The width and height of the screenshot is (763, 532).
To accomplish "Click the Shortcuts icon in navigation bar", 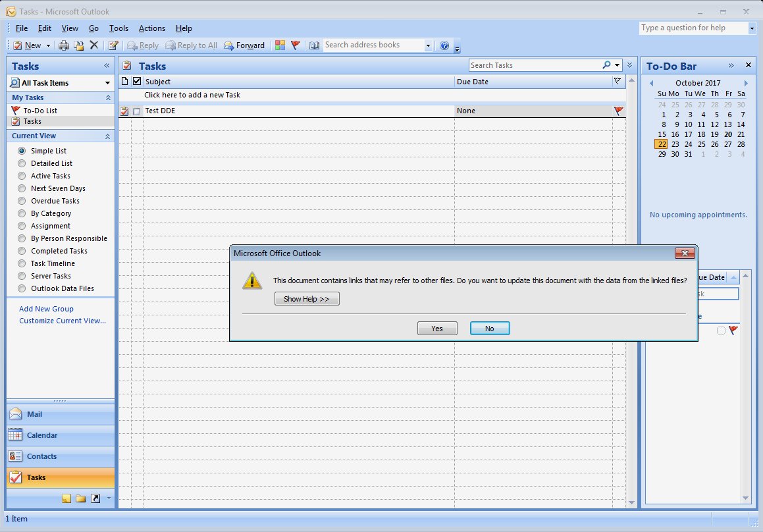I will (x=95, y=498).
